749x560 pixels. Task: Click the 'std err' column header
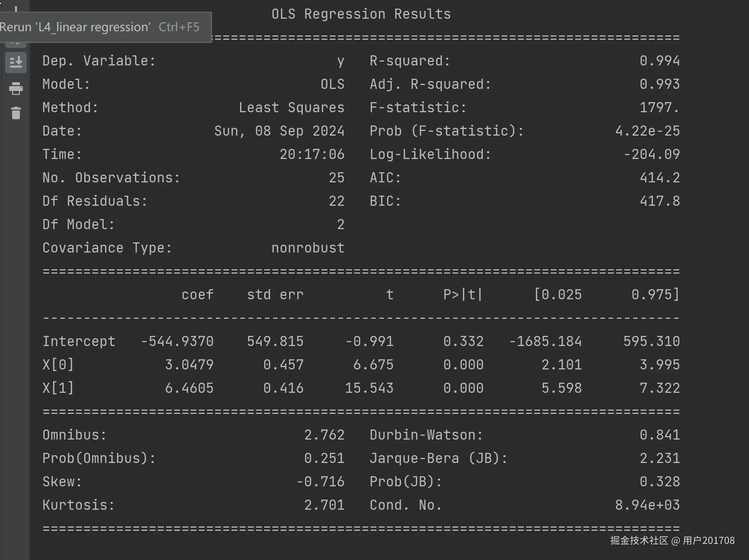click(275, 295)
